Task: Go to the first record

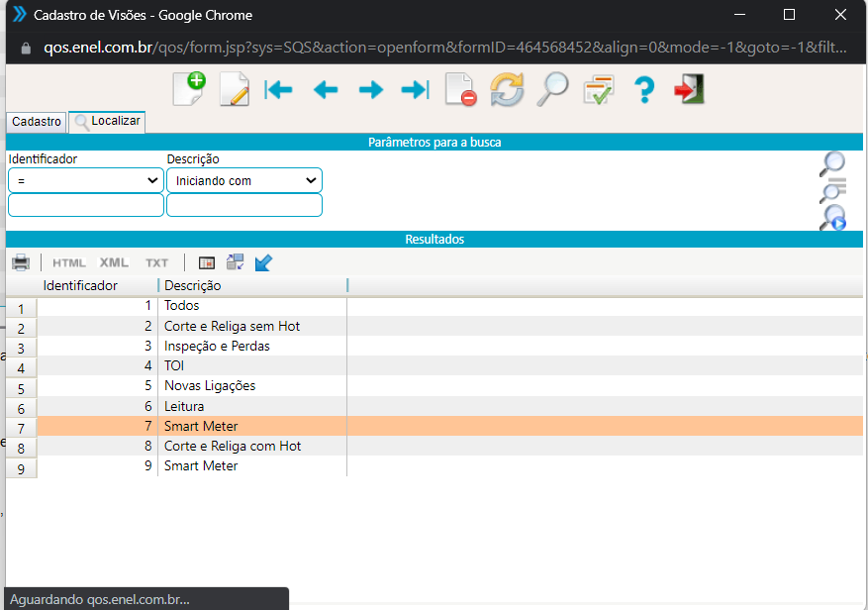Action: pos(279,90)
